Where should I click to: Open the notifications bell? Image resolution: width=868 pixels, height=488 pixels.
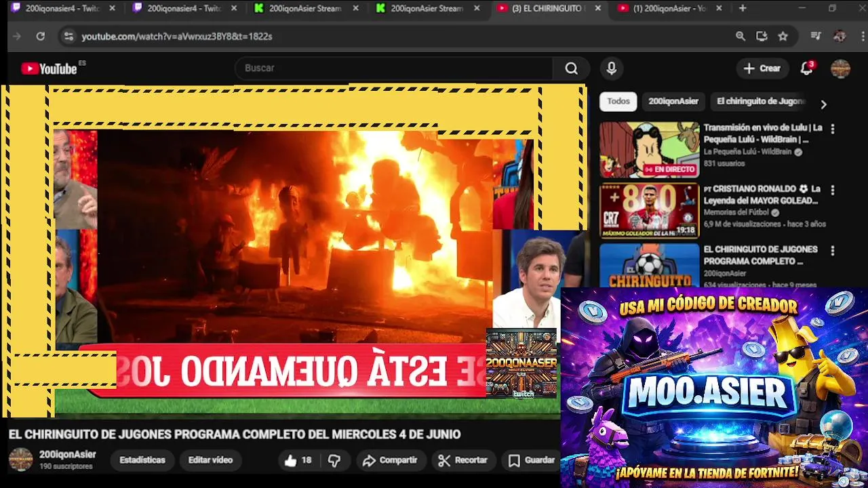click(x=806, y=68)
